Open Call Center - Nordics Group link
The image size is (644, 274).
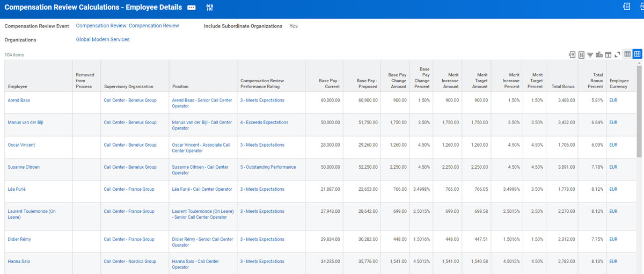coord(130,262)
